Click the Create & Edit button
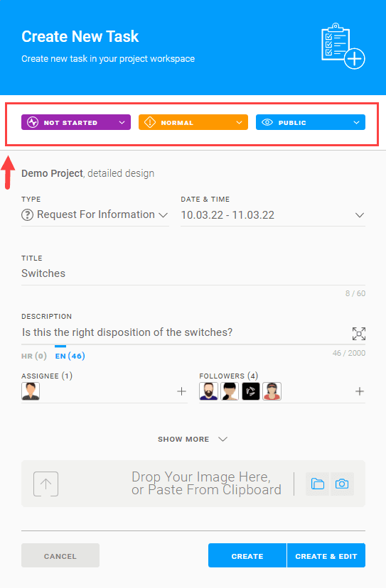This screenshot has height=588, width=386. (x=326, y=556)
